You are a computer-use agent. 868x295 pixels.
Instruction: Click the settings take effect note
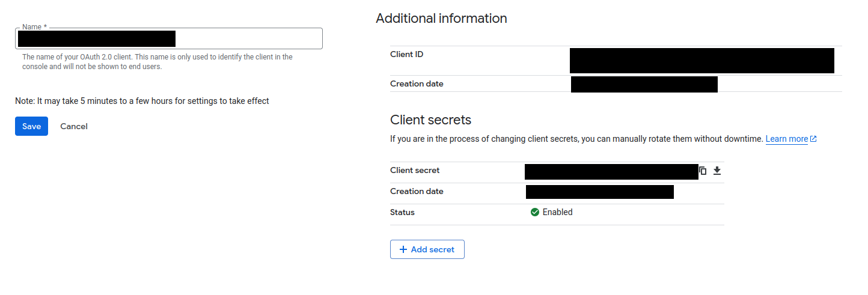(142, 101)
